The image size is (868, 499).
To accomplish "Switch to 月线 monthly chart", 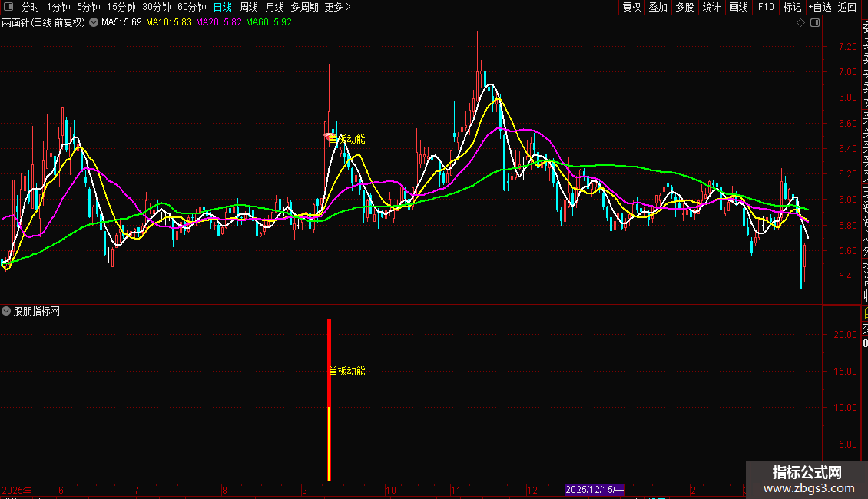I will (274, 7).
